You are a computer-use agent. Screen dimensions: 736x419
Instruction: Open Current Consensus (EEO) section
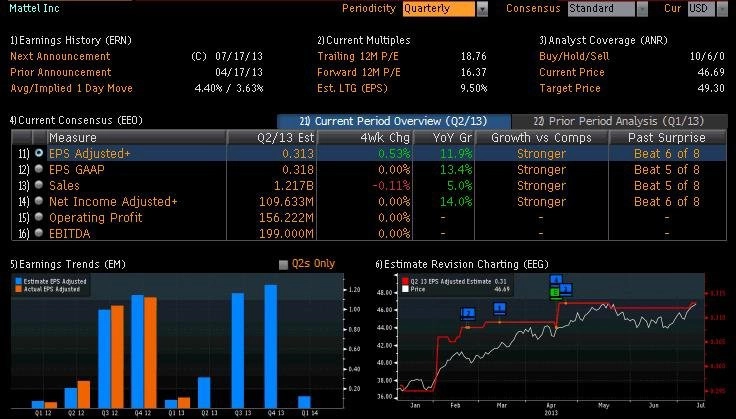(x=76, y=120)
